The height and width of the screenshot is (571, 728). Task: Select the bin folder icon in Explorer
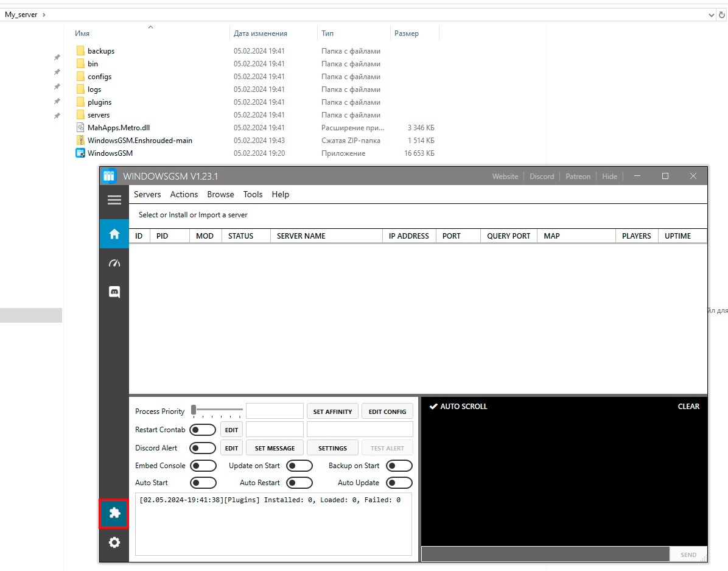80,63
